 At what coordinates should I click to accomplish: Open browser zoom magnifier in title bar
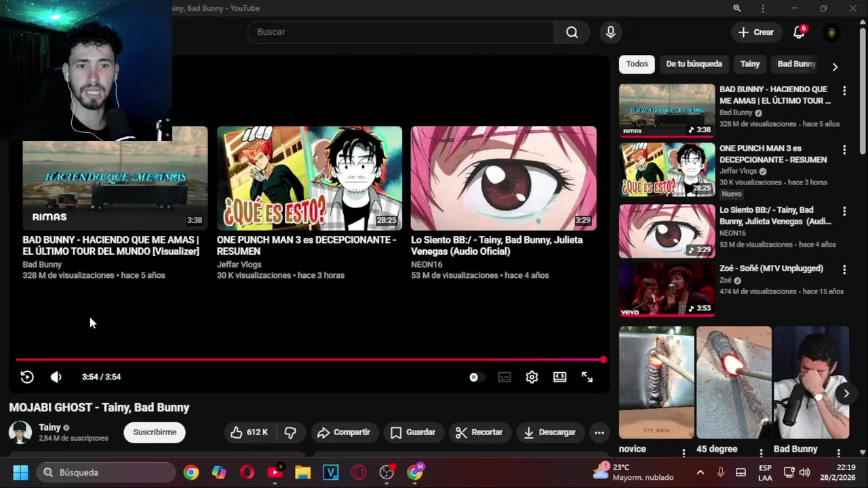tap(736, 8)
